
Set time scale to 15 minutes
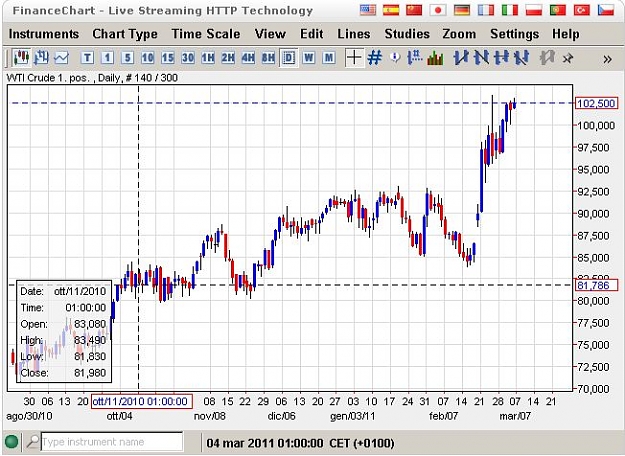[168, 58]
